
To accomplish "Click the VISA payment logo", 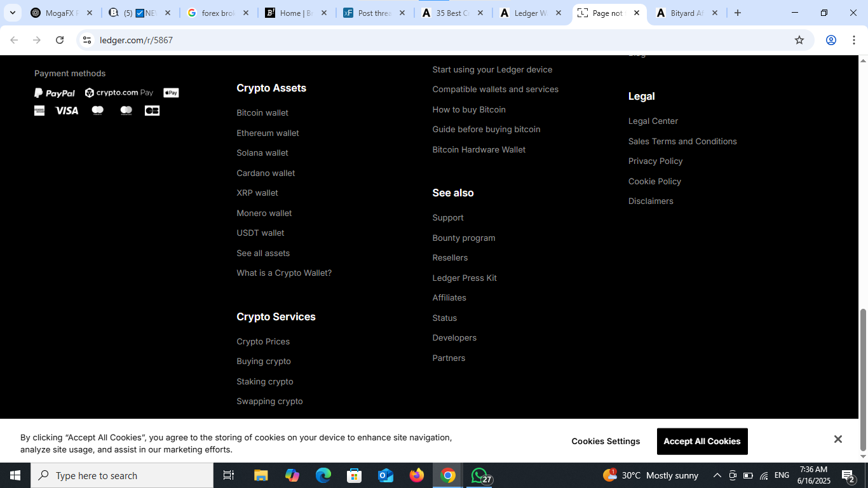I will tap(67, 111).
